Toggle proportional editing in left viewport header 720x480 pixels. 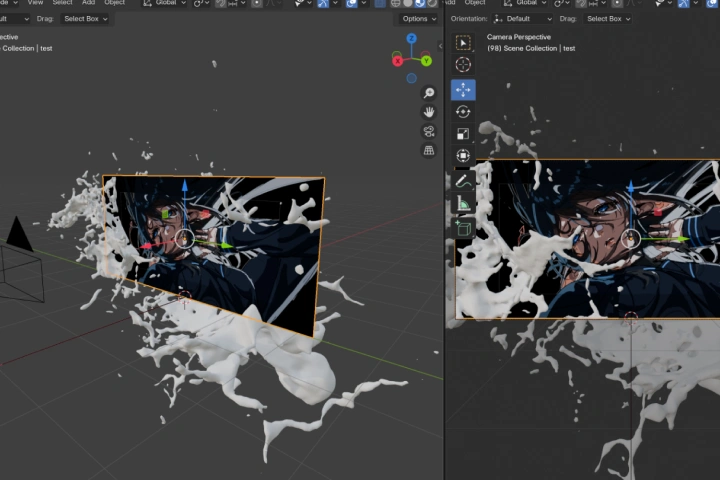(x=257, y=4)
